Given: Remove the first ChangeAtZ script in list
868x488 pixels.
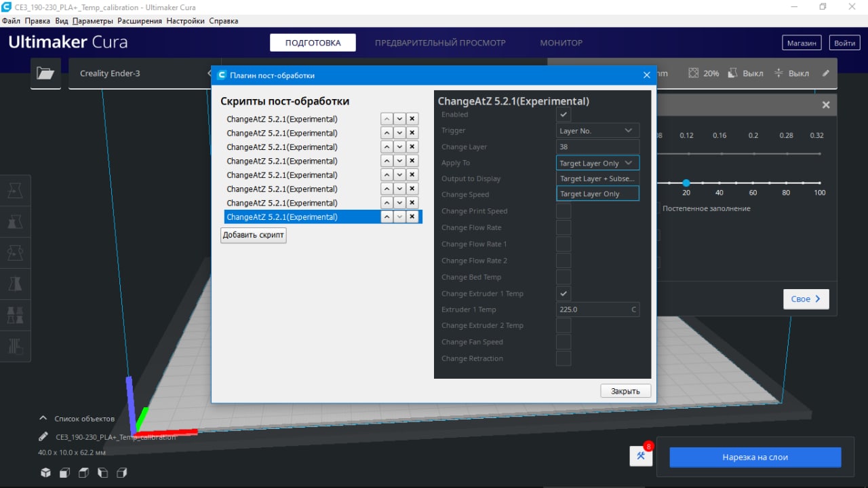Looking at the screenshot, I should 412,119.
